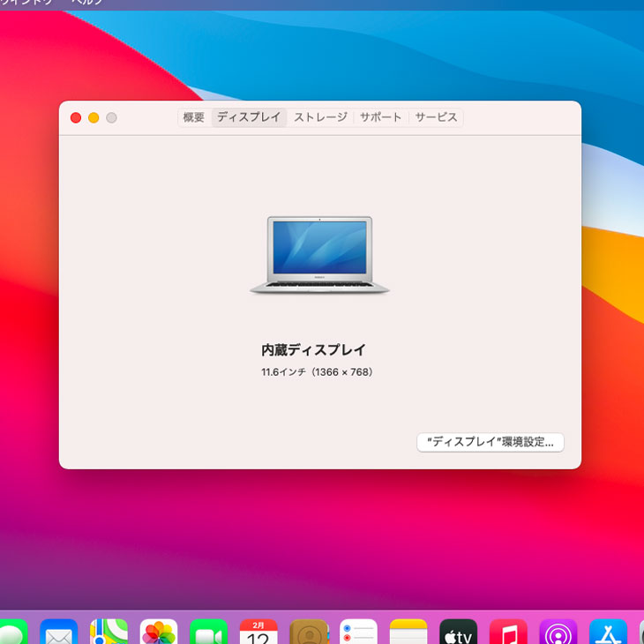Open the Music app icon
644x644 pixels.
pyautogui.click(x=508, y=633)
